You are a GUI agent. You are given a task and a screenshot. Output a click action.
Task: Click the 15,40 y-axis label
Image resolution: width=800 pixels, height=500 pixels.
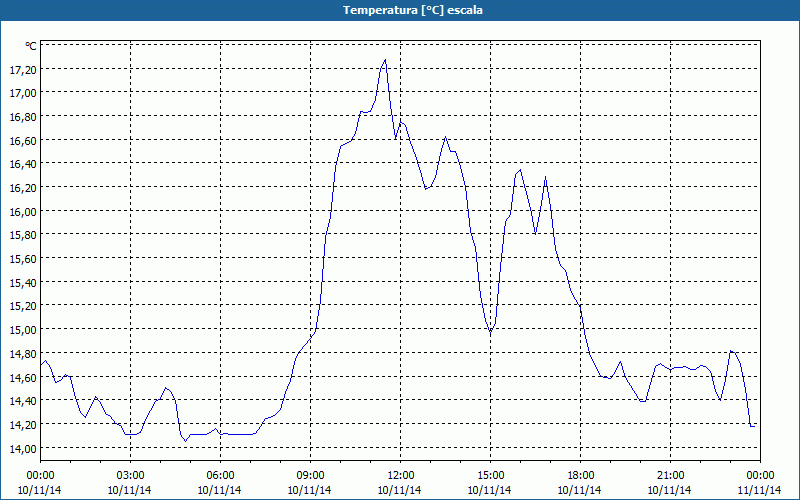pyautogui.click(x=23, y=283)
